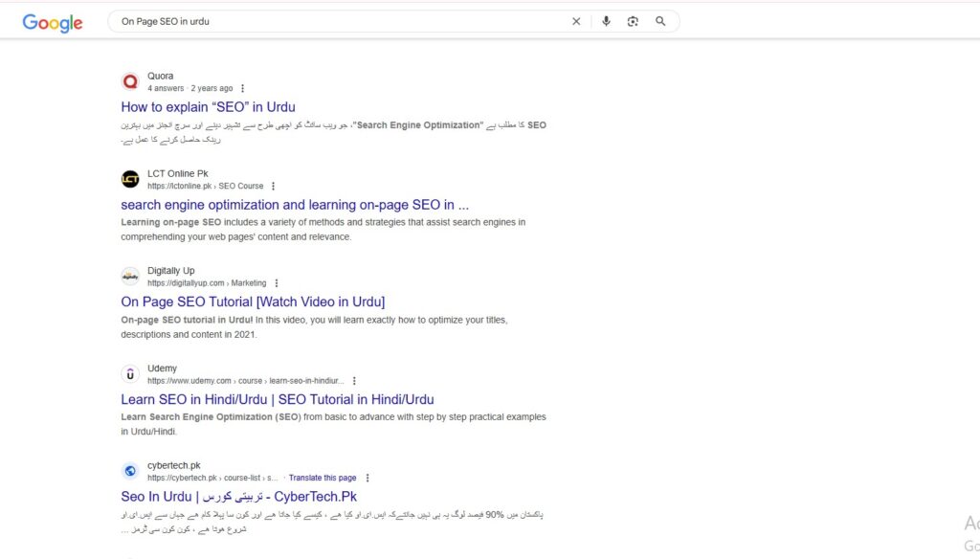Click the magnifying glass search icon
Image resolution: width=980 pixels, height=559 pixels.
660,21
